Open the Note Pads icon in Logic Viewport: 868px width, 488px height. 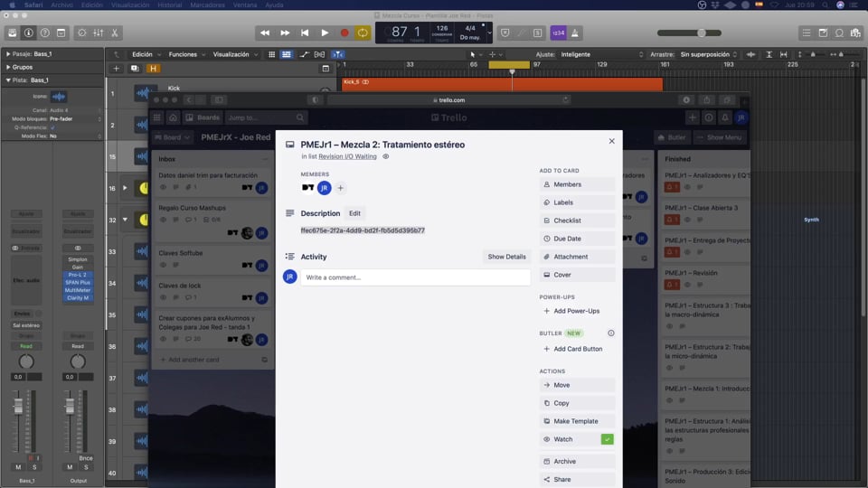823,33
